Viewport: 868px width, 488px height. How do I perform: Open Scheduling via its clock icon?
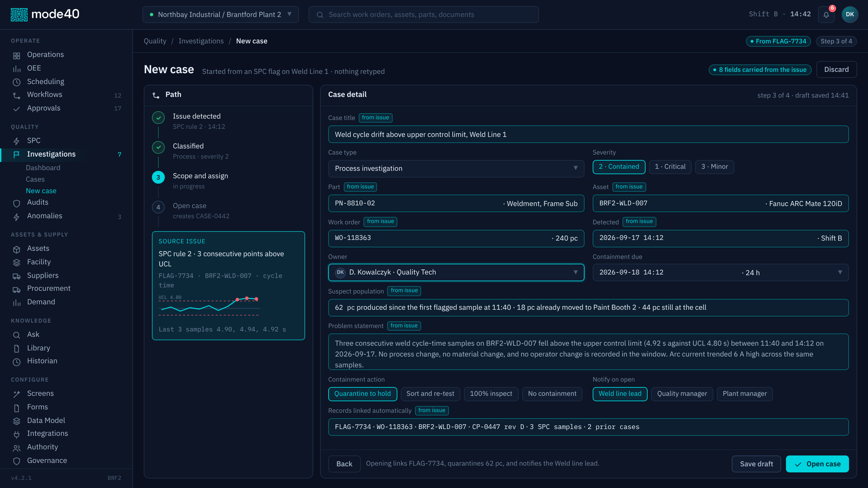[17, 82]
